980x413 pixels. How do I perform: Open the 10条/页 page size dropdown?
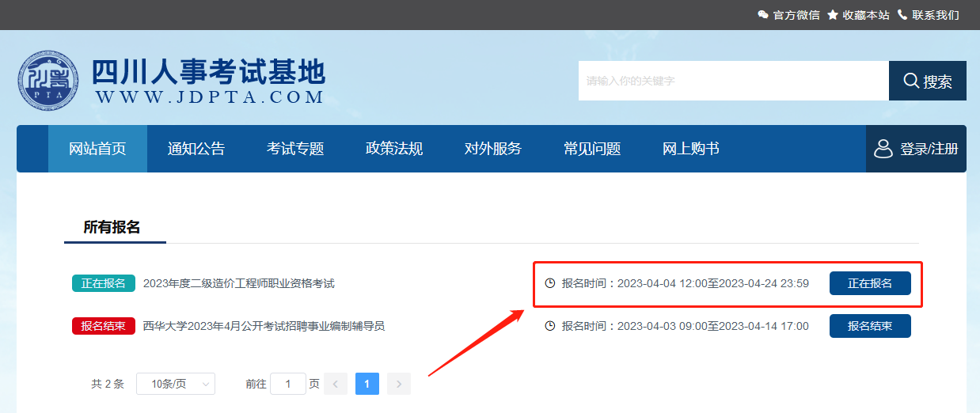(176, 384)
